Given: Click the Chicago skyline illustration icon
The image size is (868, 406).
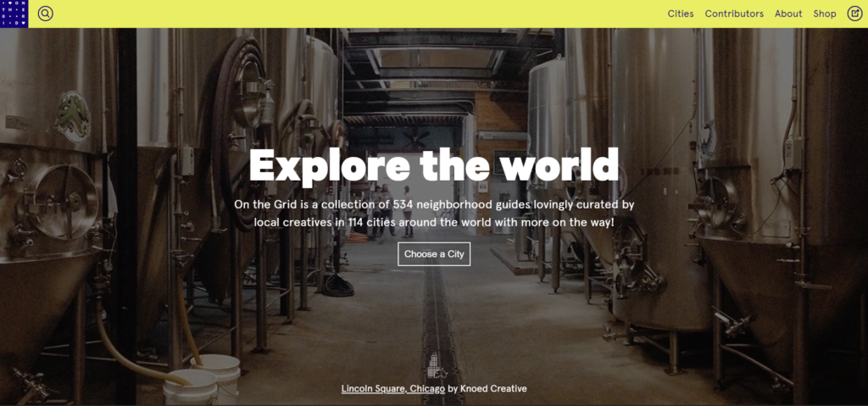Looking at the screenshot, I should 434,365.
